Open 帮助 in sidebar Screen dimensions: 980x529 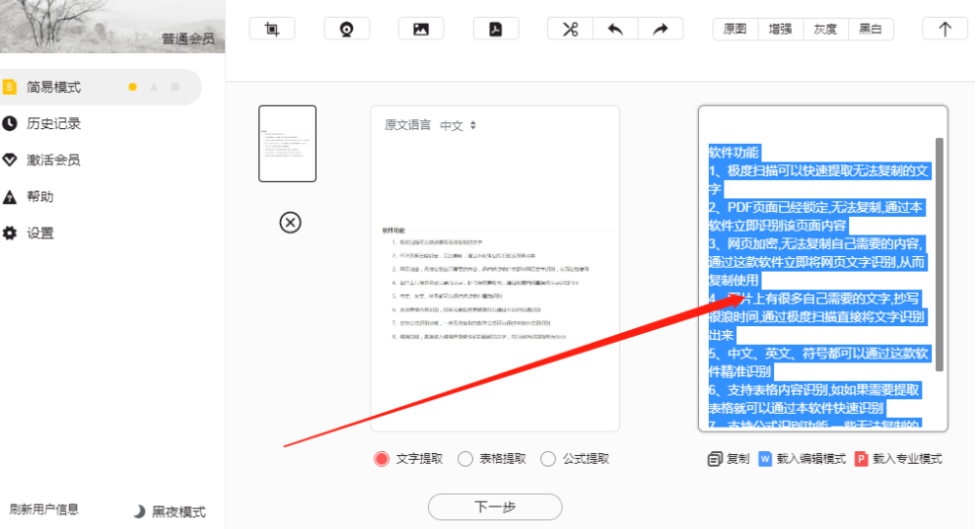[x=40, y=197]
